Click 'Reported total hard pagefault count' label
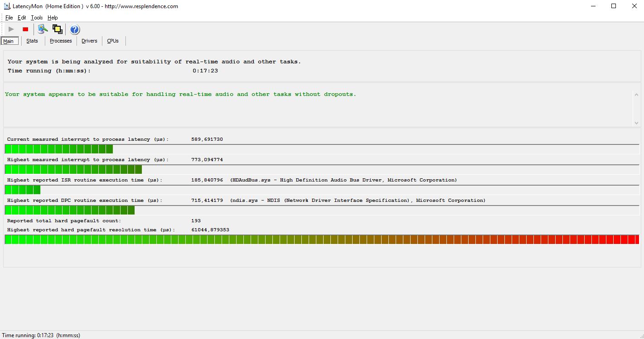644x339 pixels. [x=64, y=221]
